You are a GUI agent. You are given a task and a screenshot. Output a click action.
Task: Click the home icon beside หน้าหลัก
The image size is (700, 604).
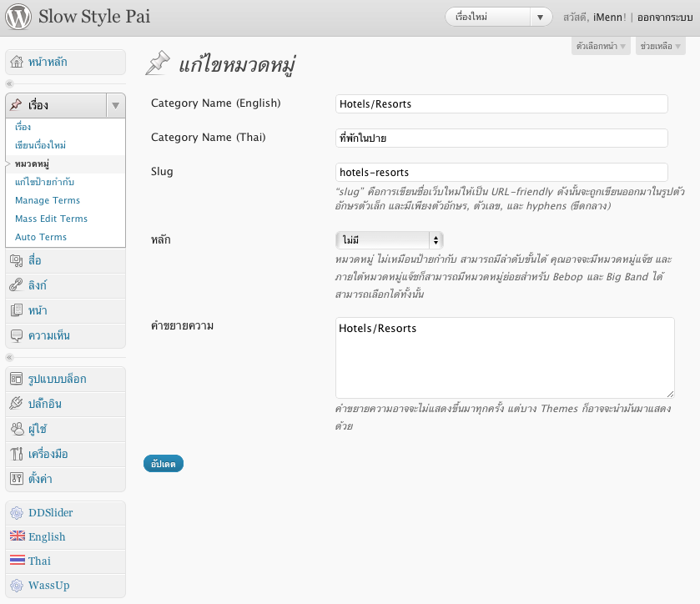[17, 62]
